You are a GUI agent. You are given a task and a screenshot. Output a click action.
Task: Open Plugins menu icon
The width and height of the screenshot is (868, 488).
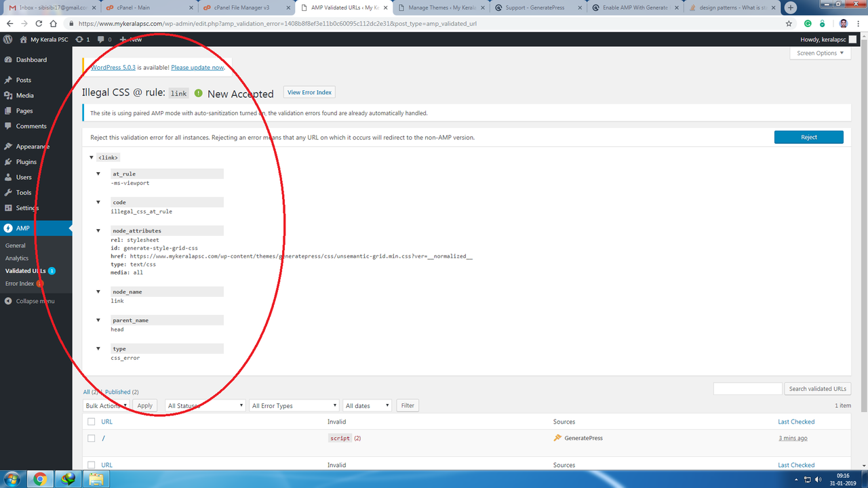pos(8,162)
